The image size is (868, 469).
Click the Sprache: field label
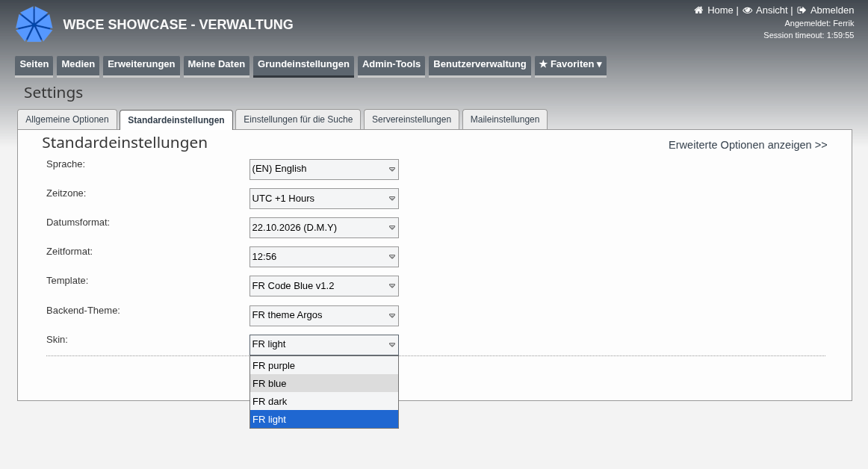66,164
